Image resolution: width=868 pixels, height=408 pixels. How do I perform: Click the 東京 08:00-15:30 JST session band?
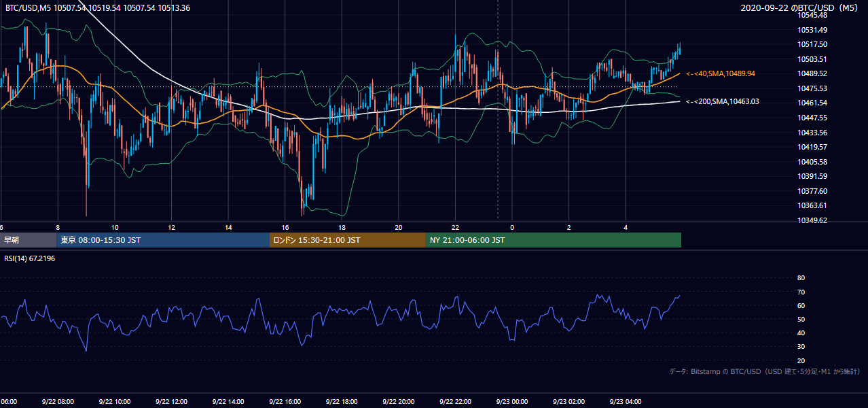pyautogui.click(x=163, y=240)
